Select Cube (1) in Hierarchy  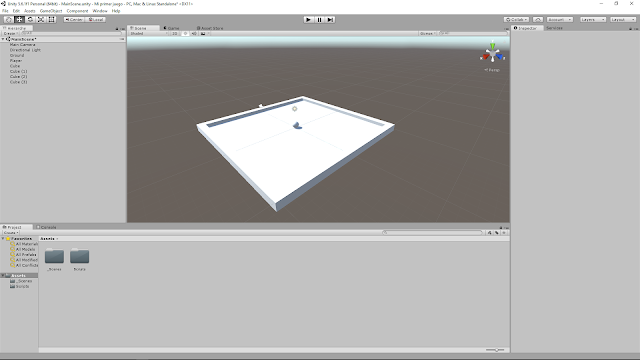coord(18,71)
